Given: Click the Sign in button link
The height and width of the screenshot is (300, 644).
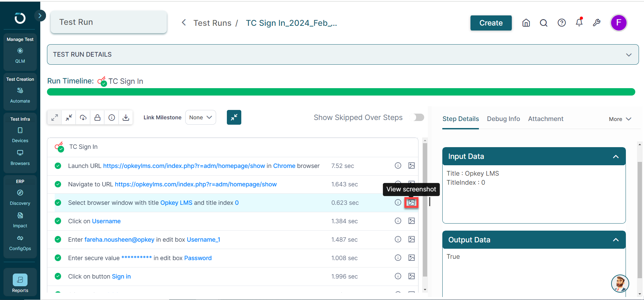Looking at the screenshot, I should click(x=121, y=277).
